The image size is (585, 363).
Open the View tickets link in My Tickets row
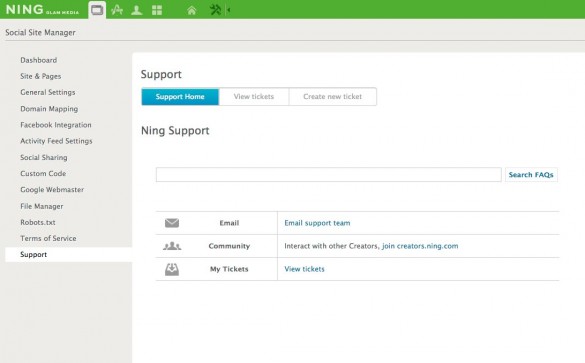pyautogui.click(x=304, y=269)
